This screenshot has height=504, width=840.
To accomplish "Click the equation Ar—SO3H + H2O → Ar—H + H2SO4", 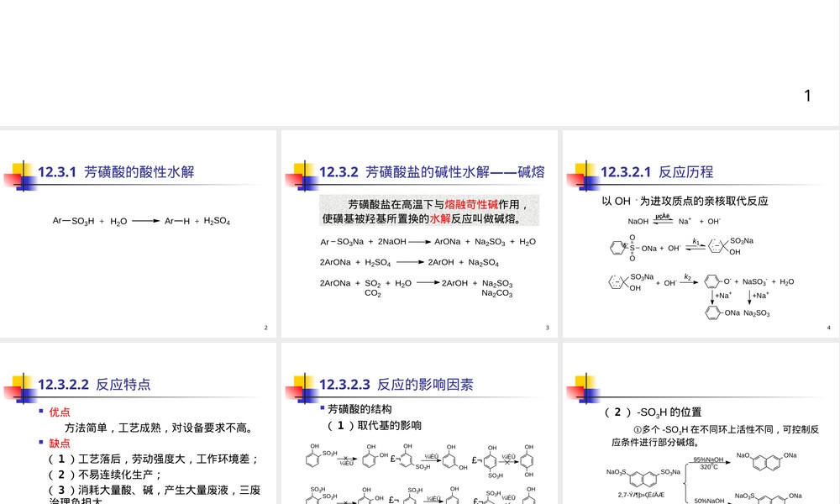I will point(141,221).
